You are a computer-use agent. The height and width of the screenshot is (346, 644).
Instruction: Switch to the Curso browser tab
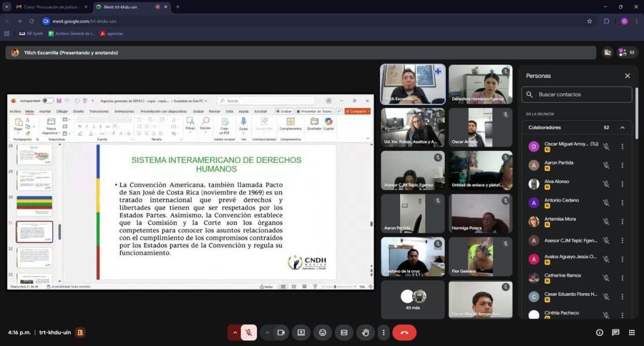[52, 7]
